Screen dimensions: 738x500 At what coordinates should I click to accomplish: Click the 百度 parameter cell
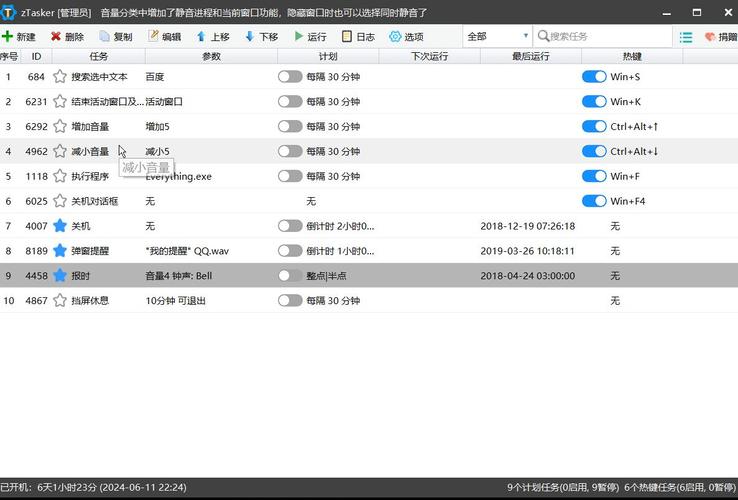tap(155, 77)
